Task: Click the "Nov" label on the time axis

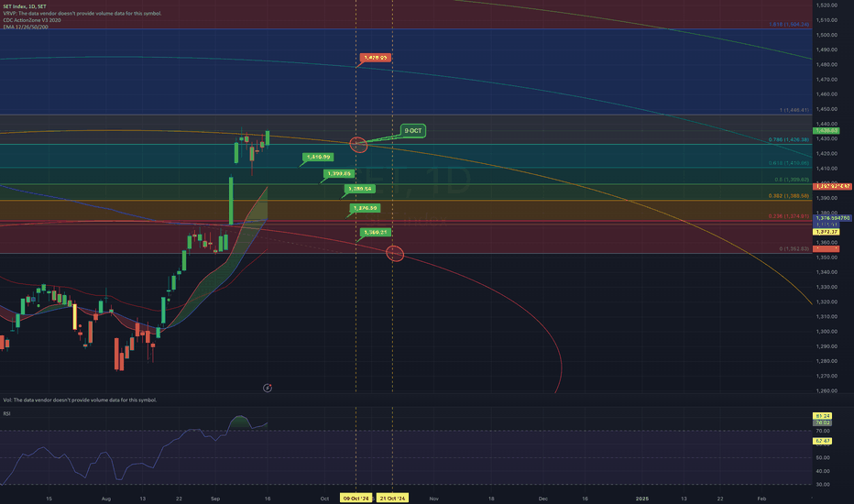Action: (434, 499)
